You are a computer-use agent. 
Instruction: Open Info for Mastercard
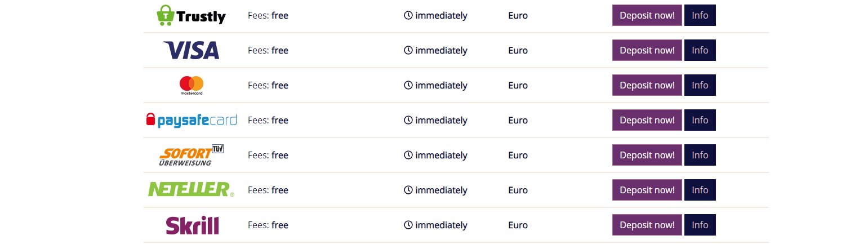(700, 85)
